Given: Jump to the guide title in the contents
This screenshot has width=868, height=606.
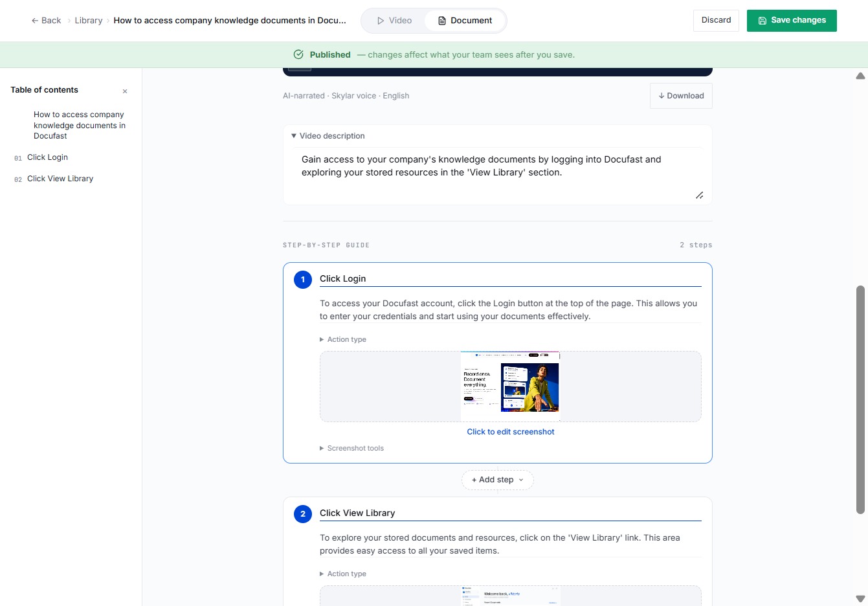Looking at the screenshot, I should (80, 125).
